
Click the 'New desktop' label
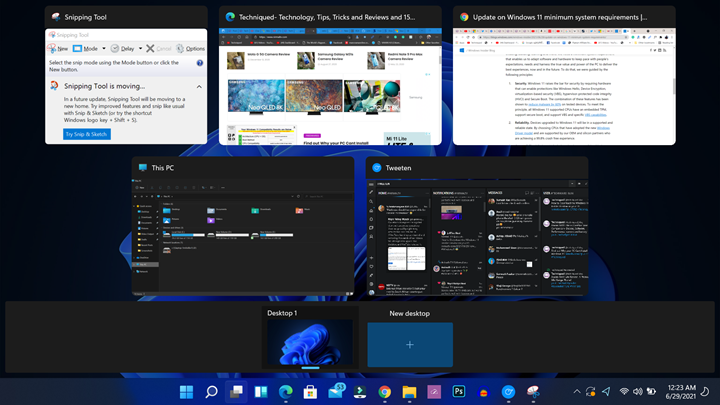(x=410, y=313)
